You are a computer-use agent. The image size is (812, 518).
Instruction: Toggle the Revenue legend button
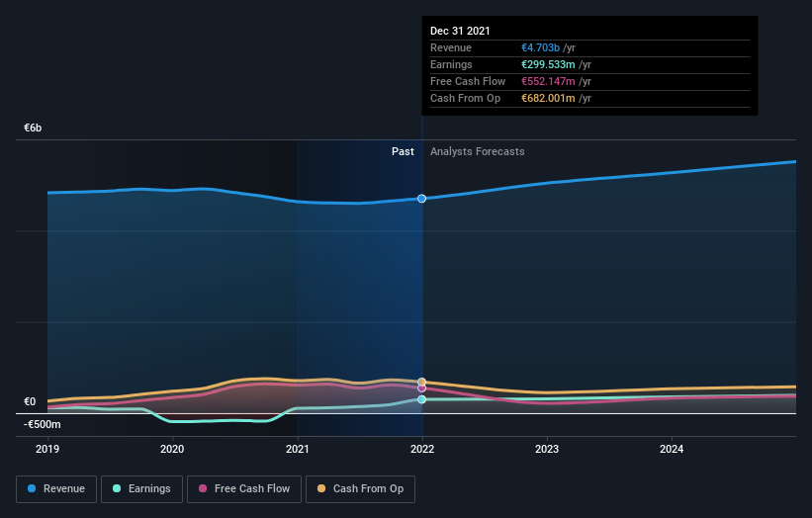point(56,489)
